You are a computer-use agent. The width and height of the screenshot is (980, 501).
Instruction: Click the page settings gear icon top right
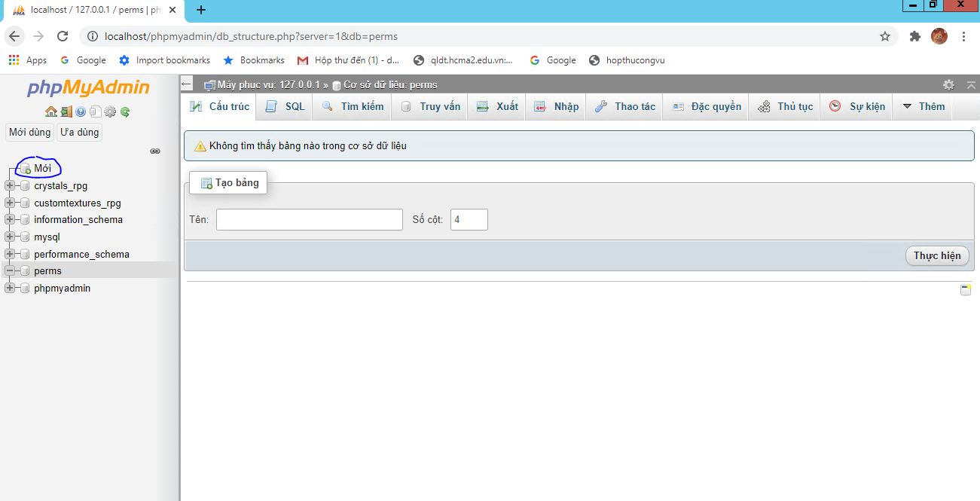coord(948,84)
